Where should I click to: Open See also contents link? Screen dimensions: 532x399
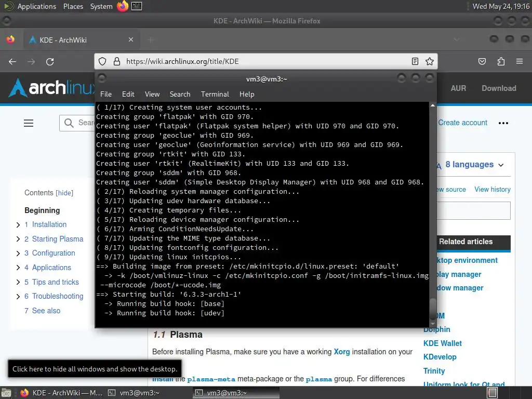(x=46, y=311)
